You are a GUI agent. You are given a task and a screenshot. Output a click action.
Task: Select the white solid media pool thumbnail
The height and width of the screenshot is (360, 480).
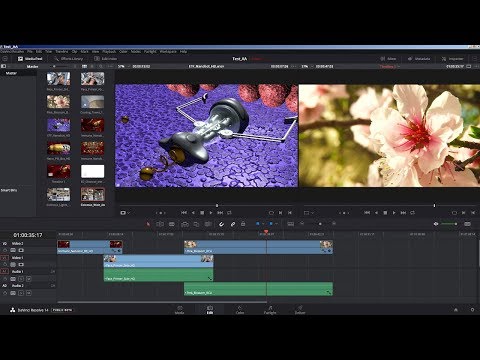tap(93, 171)
